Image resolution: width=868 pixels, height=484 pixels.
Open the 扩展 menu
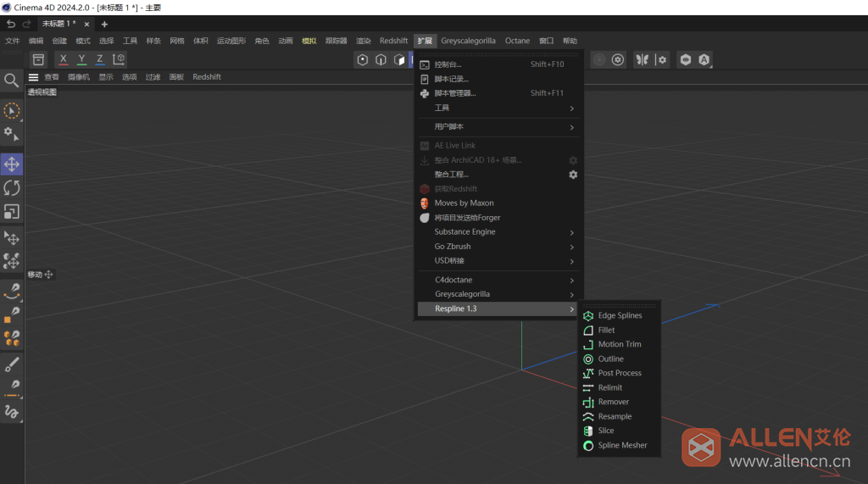point(425,41)
